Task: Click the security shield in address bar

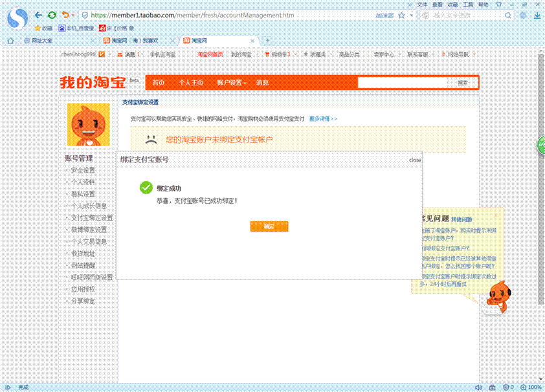Action: (x=85, y=16)
